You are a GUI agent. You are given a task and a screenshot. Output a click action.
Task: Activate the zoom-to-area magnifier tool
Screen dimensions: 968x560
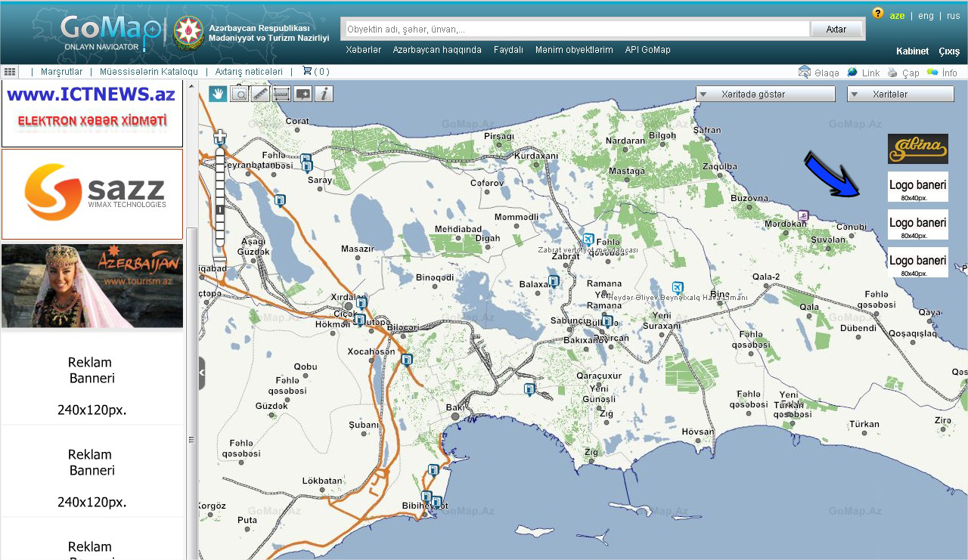(239, 94)
